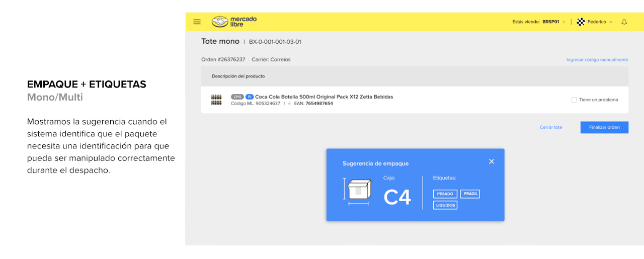The width and height of the screenshot is (644, 259).
Task: Click the Carrier: Correios text
Action: (x=271, y=59)
